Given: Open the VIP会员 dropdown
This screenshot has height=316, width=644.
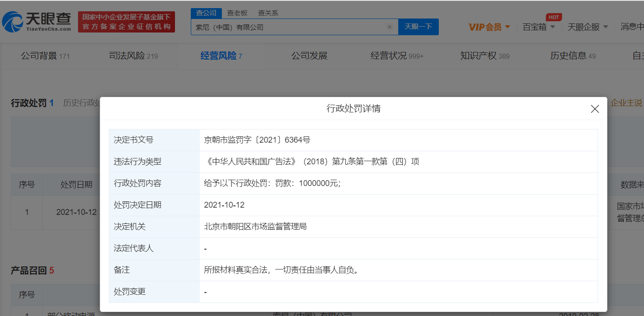Looking at the screenshot, I should pos(489,27).
